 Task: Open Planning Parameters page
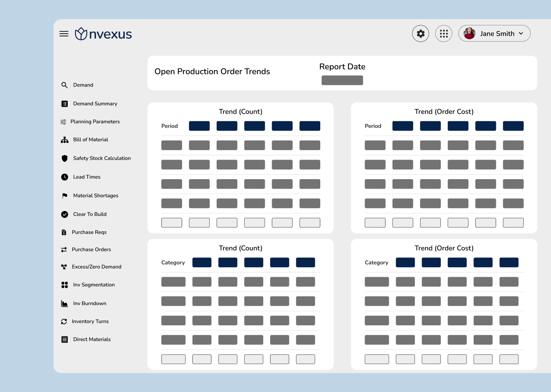(95, 122)
